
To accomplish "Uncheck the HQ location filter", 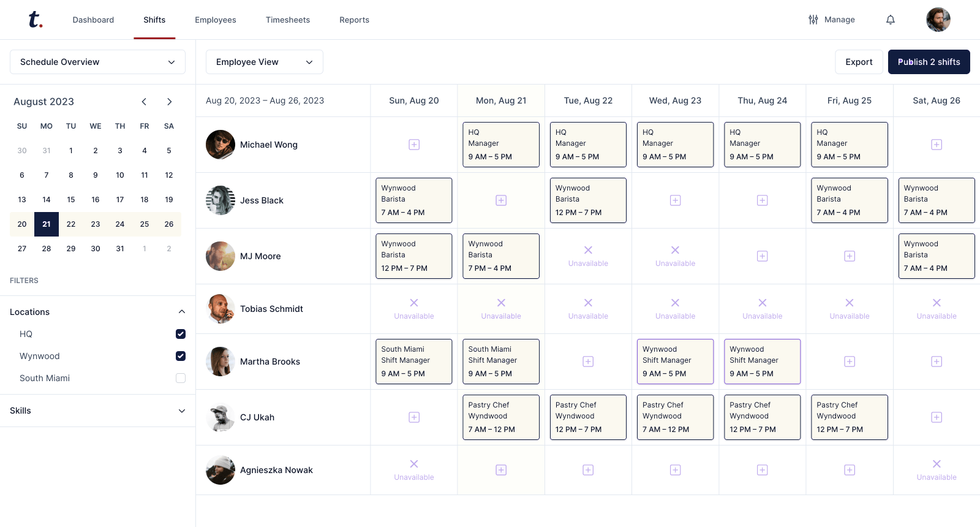I will [181, 334].
